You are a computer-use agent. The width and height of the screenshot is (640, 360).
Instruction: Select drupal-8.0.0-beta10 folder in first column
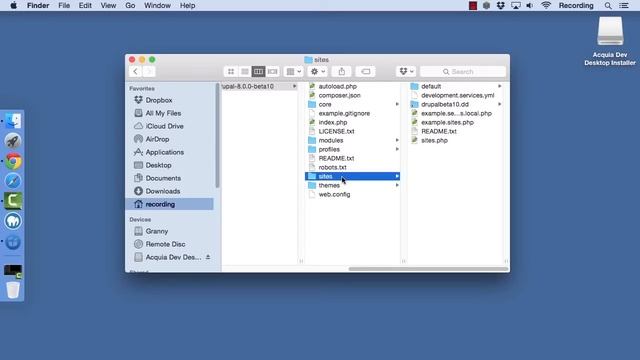pos(259,87)
